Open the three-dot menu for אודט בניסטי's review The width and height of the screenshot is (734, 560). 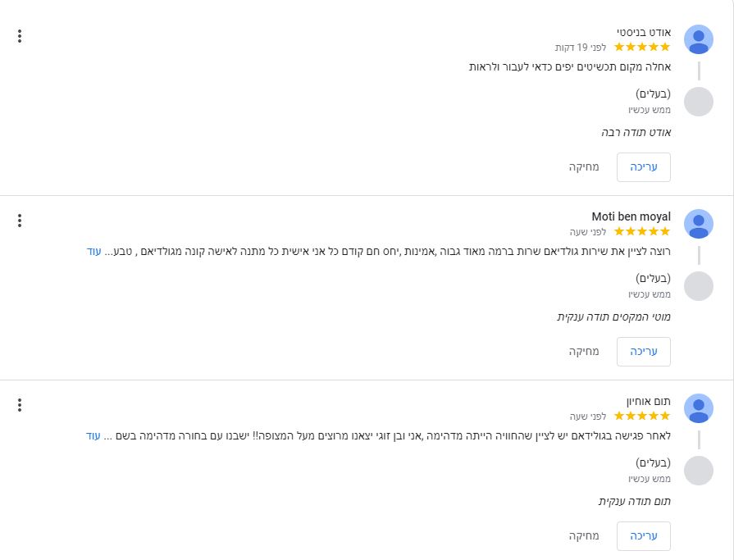[20, 36]
